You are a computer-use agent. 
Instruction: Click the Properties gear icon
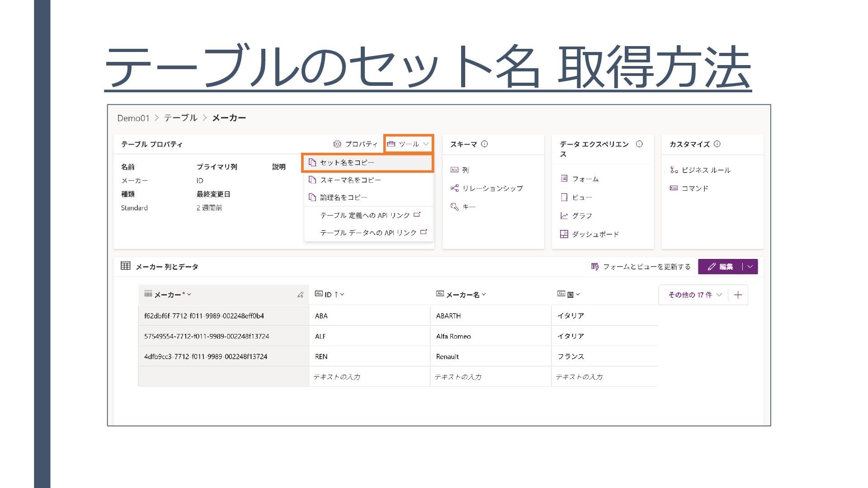pos(337,144)
